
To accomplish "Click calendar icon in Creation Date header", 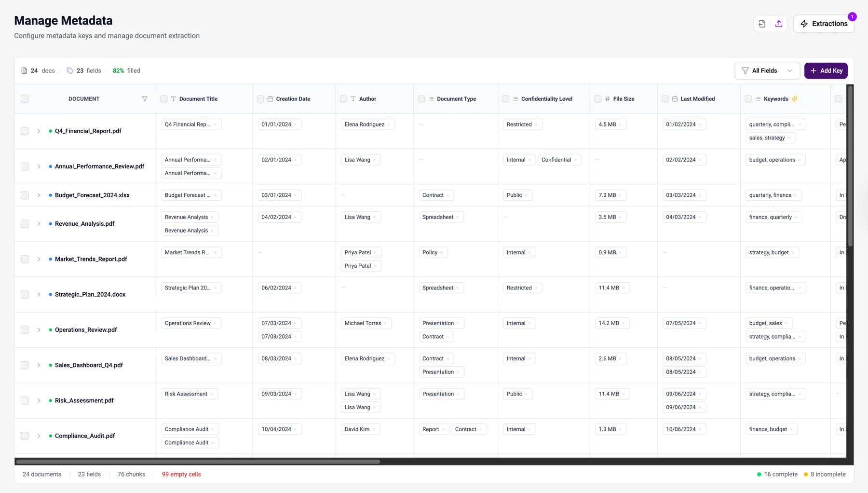I will [270, 99].
